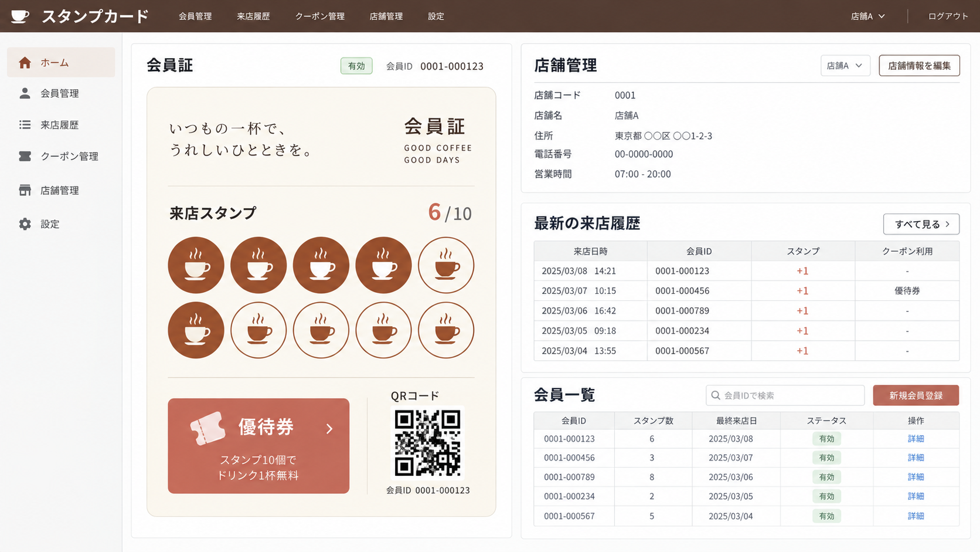Click the person icon for 会員管理
The height and width of the screenshot is (552, 980).
(x=25, y=93)
